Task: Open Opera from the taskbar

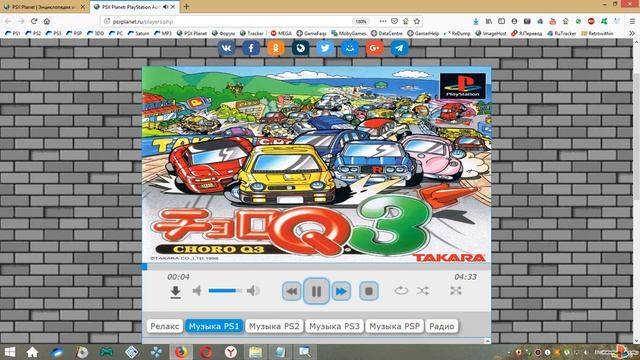Action: [x=206, y=352]
